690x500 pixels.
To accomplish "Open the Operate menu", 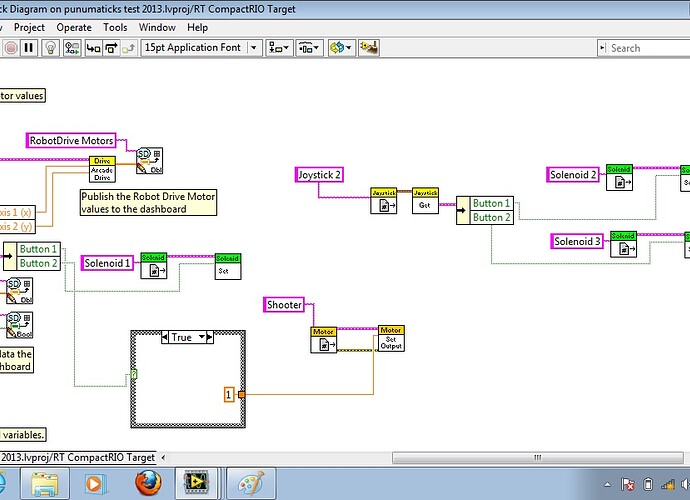I will pos(74,27).
